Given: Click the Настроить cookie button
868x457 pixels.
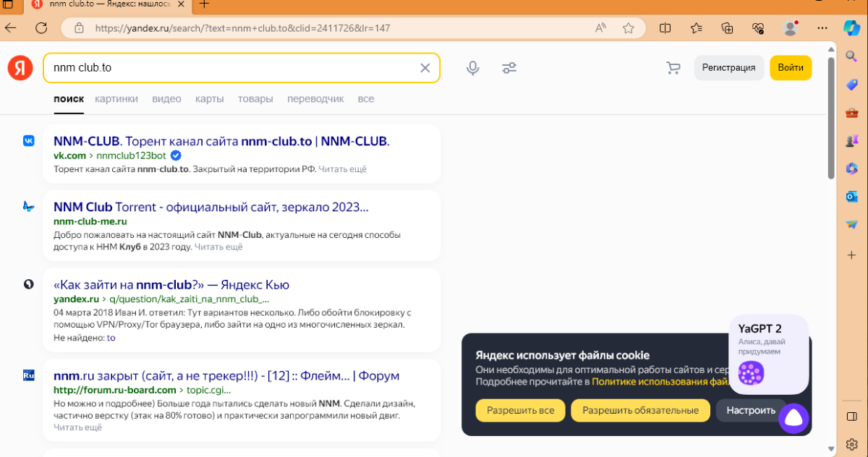Looking at the screenshot, I should click(x=751, y=410).
